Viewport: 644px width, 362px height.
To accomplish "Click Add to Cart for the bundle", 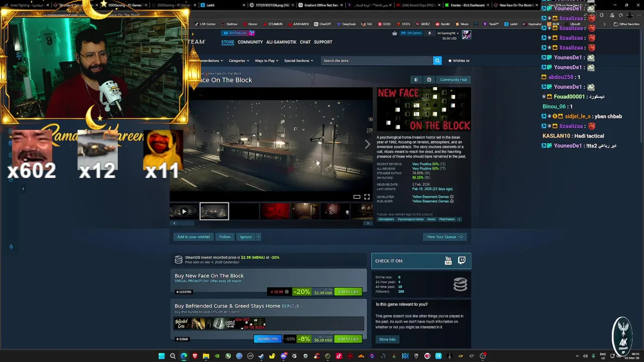I will 348,339.
